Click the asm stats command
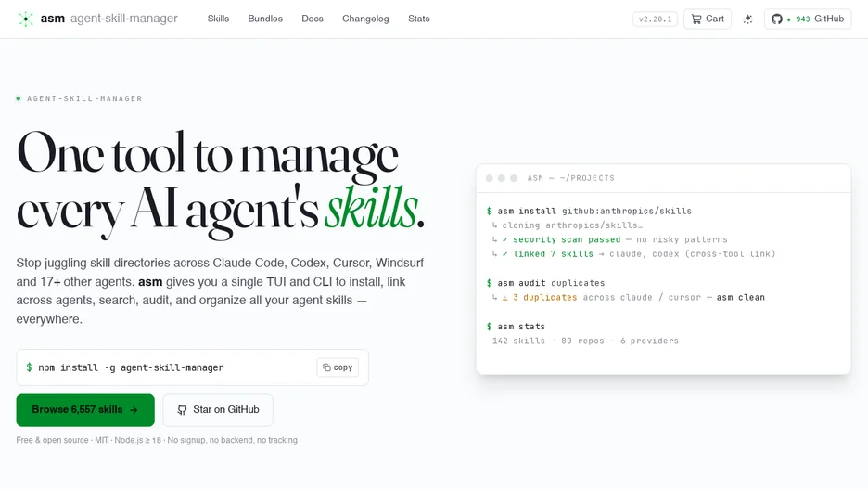This screenshot has width=868, height=489. tap(516, 327)
